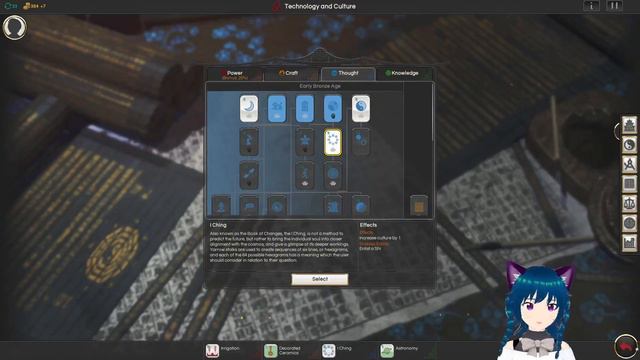Open the grid panel in sidebar
640x360 pixels.
point(629,184)
